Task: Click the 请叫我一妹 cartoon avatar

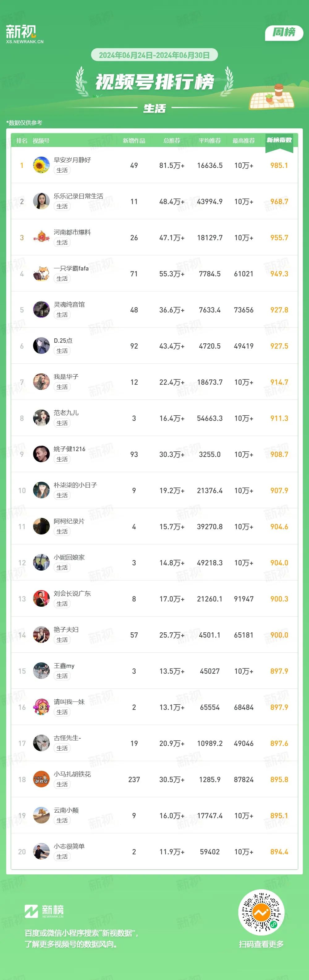Action: pos(41,707)
